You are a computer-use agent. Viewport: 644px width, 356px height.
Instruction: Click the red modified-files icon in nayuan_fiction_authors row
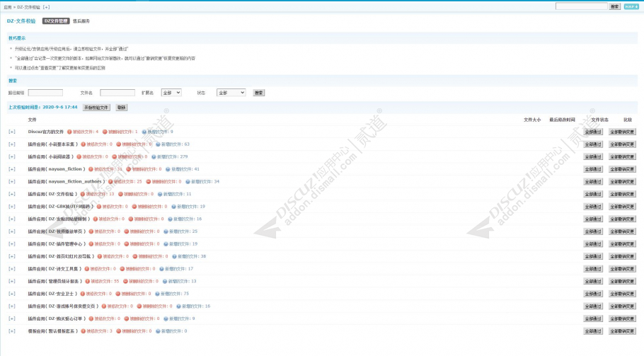tap(111, 181)
